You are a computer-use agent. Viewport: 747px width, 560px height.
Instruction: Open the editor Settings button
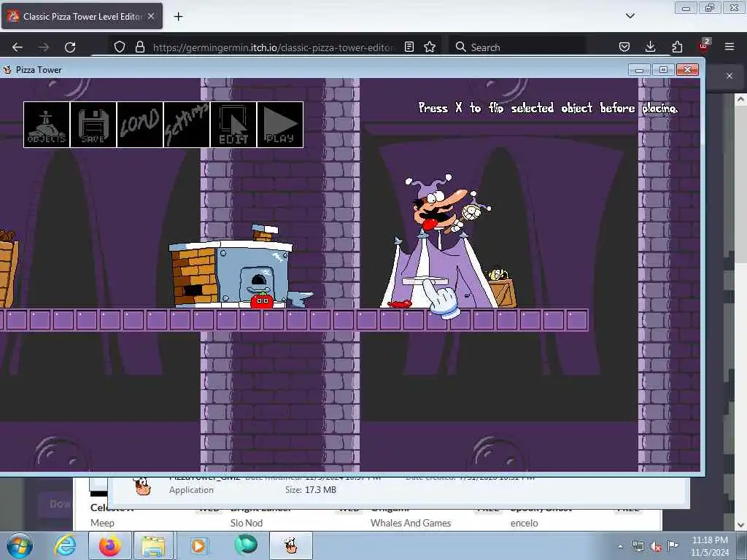[x=187, y=125]
